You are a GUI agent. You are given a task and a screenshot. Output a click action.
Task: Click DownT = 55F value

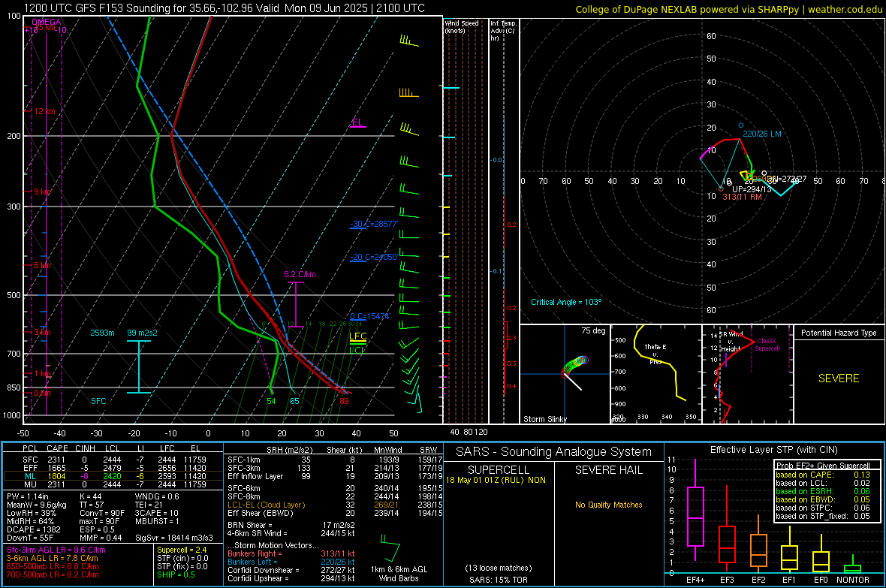click(30, 538)
